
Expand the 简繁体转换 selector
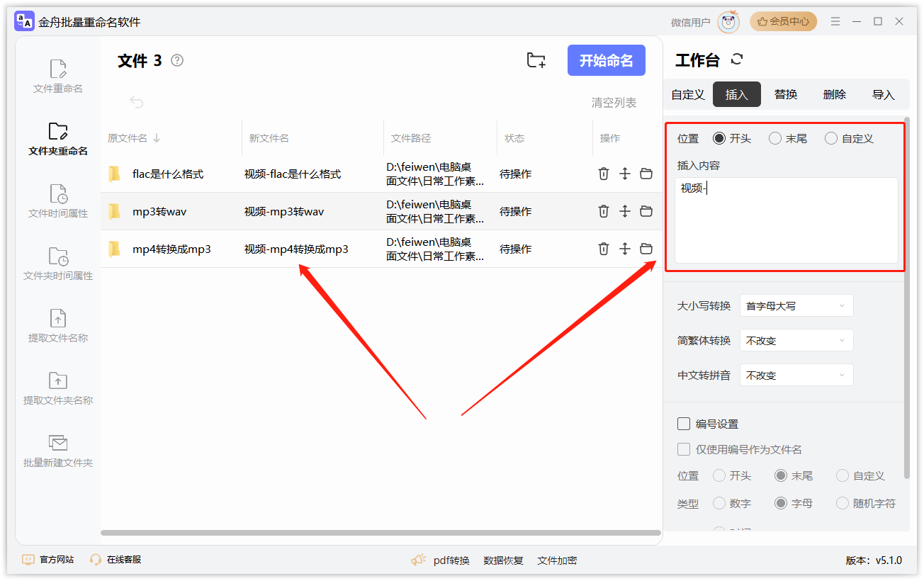[796, 340]
